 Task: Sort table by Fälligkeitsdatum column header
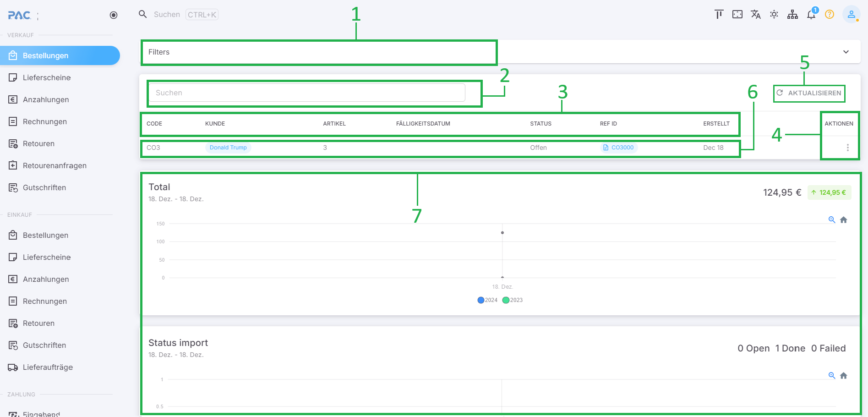[x=423, y=124]
